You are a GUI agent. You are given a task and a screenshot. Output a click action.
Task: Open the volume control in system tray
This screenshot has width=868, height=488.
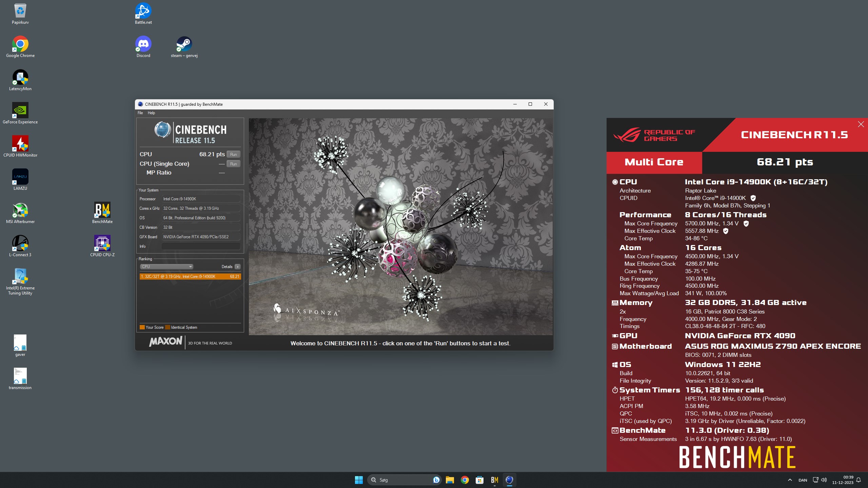(824, 480)
